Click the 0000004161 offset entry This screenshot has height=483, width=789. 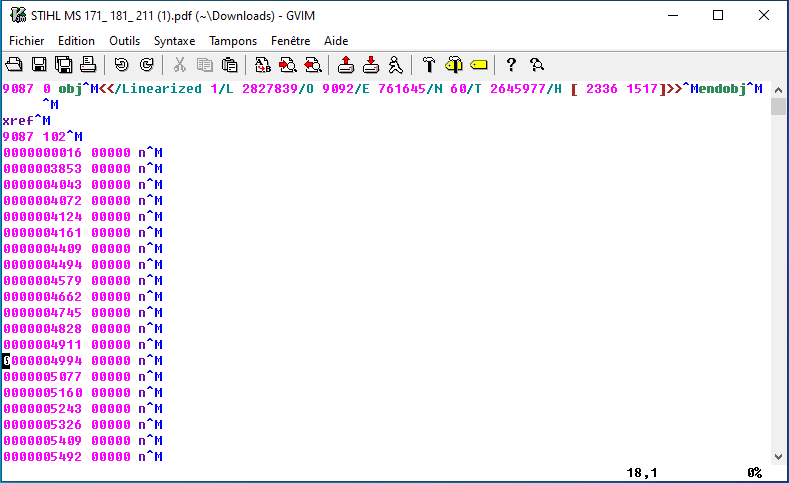pos(42,233)
